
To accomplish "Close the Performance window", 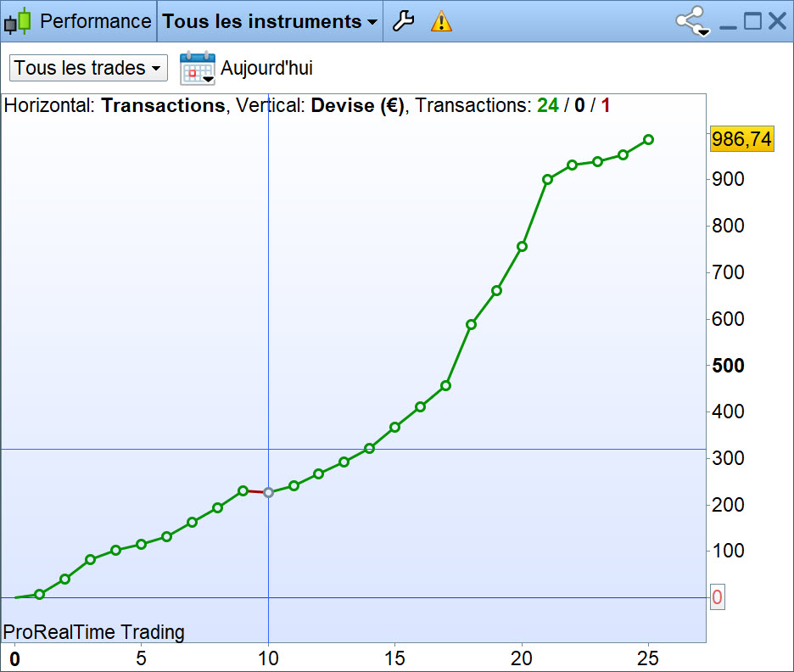I will [x=777, y=21].
